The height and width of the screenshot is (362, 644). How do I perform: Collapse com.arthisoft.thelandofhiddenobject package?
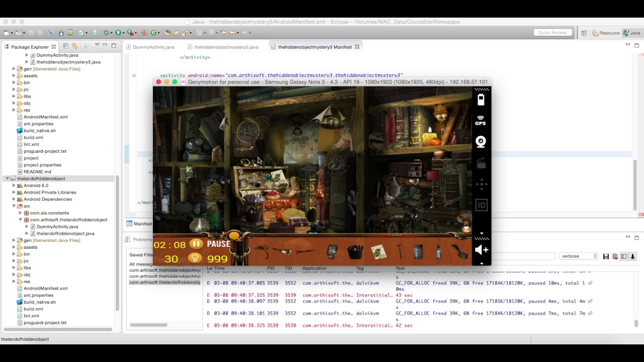[x=21, y=220]
